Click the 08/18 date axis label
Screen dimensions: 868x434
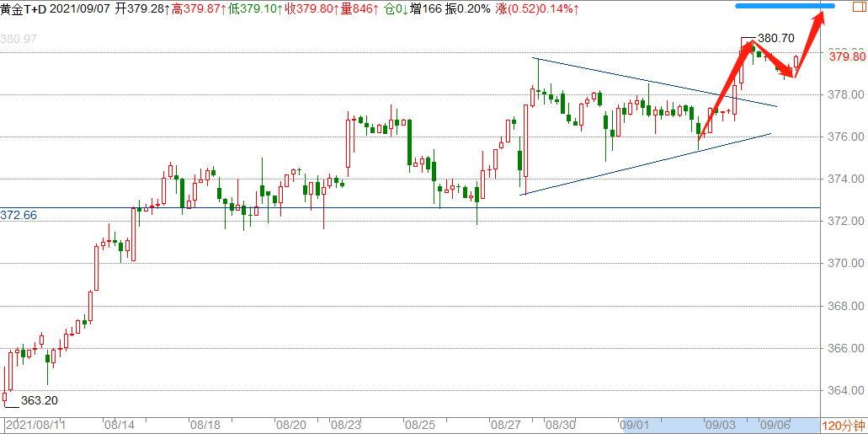point(205,426)
